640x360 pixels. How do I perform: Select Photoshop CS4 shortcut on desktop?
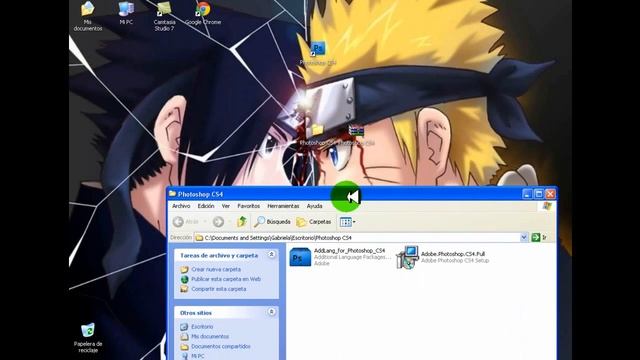coord(318,53)
